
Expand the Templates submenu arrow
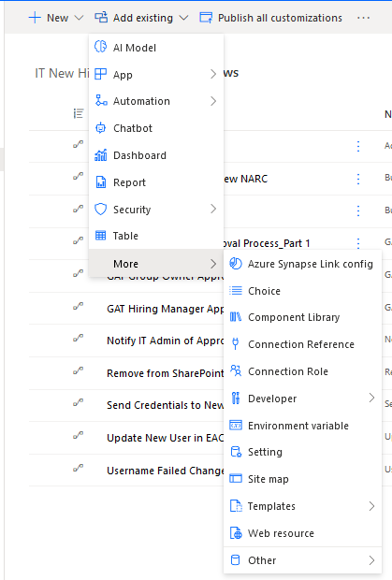click(371, 506)
